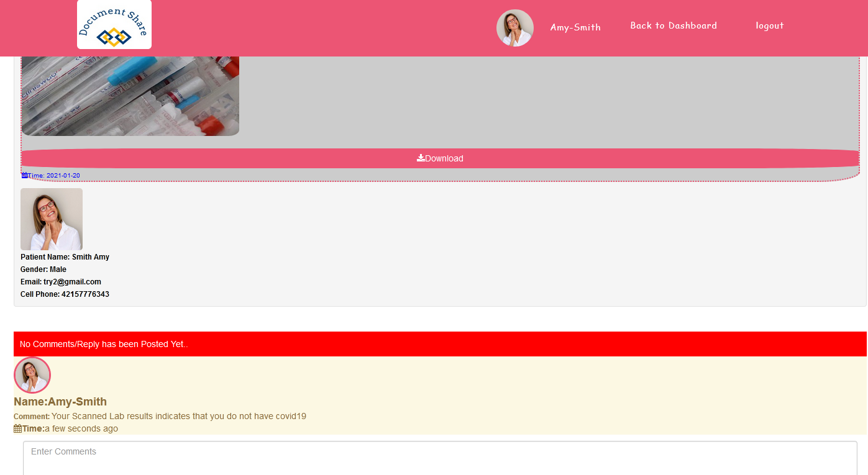View the patient photo above Patient Name

pos(52,219)
